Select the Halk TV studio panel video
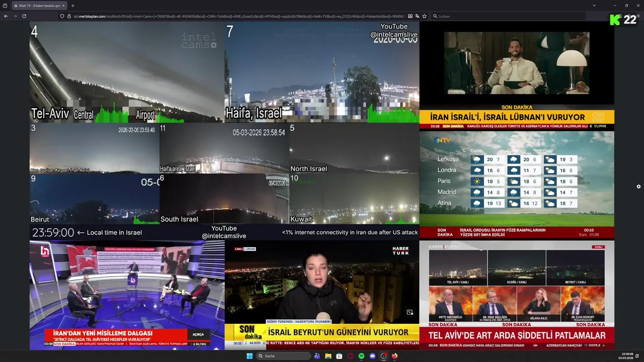 (127, 295)
